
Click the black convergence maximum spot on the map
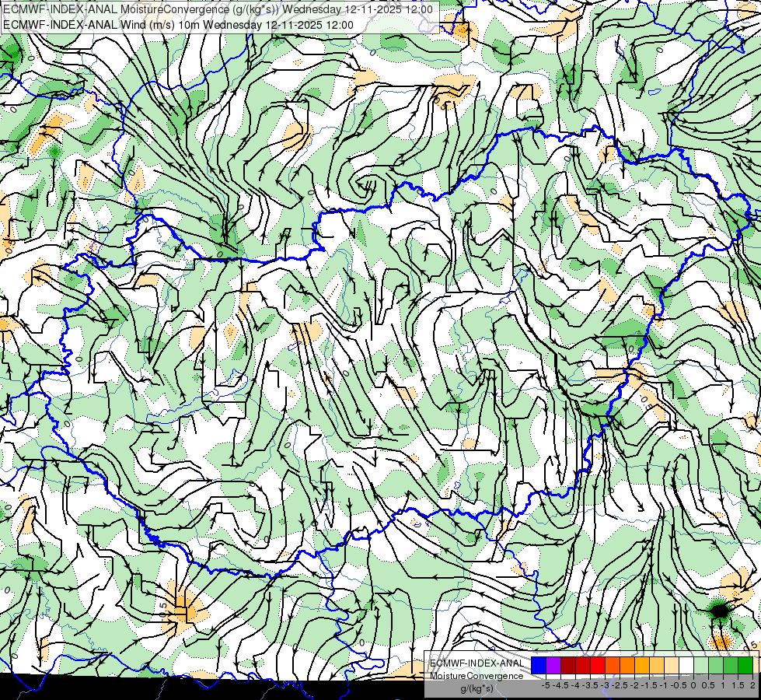720,611
